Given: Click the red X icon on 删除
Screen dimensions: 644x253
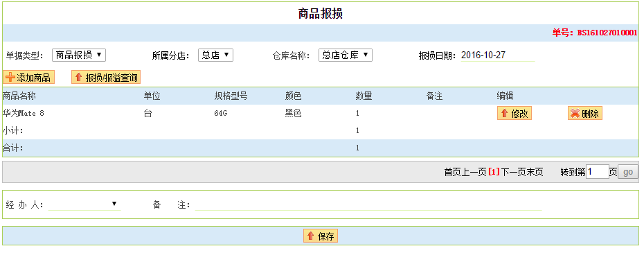Looking at the screenshot, I should (x=575, y=114).
